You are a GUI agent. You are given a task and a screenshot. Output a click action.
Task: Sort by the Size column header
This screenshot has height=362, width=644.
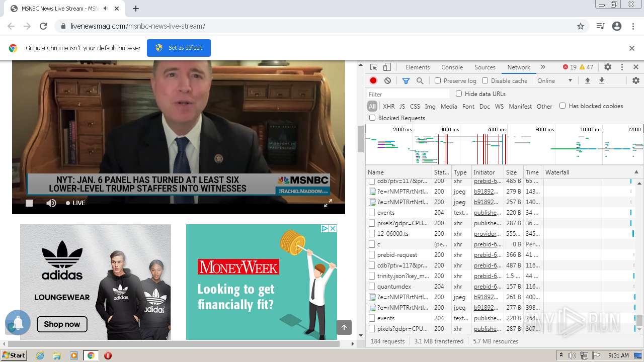click(513, 172)
